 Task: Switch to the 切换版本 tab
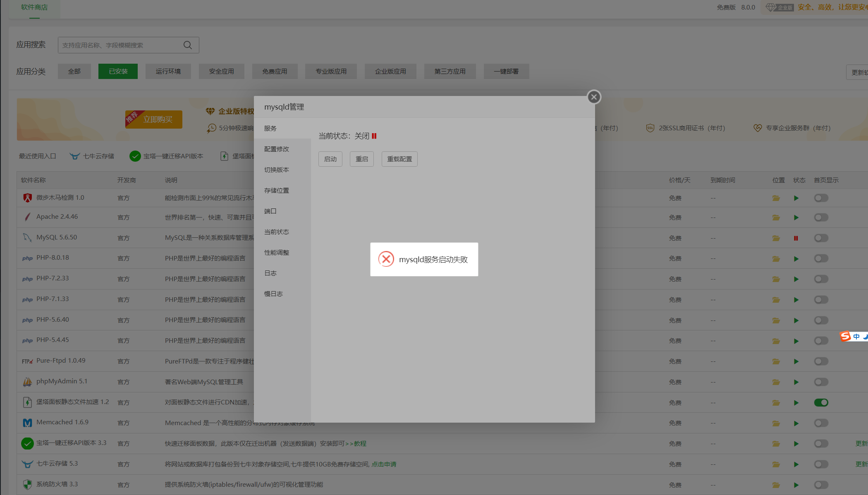click(282, 170)
